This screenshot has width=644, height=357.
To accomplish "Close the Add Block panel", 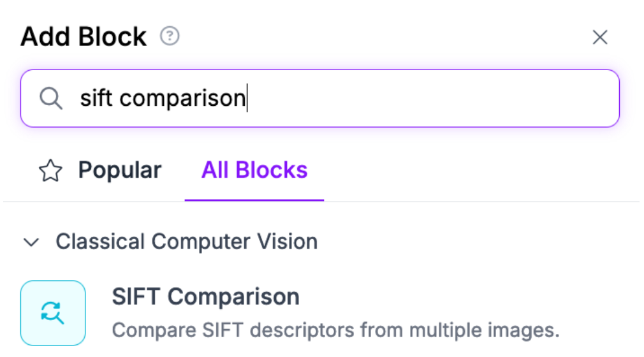I will coord(599,38).
